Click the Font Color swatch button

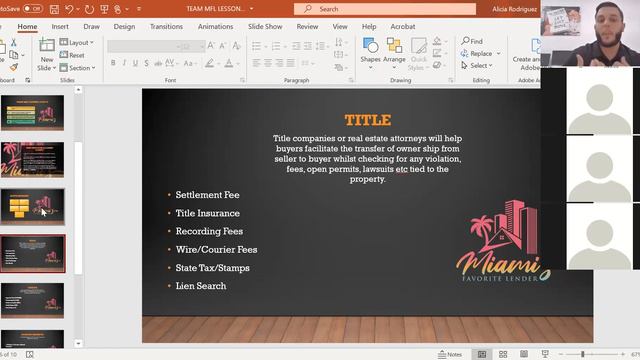229,63
